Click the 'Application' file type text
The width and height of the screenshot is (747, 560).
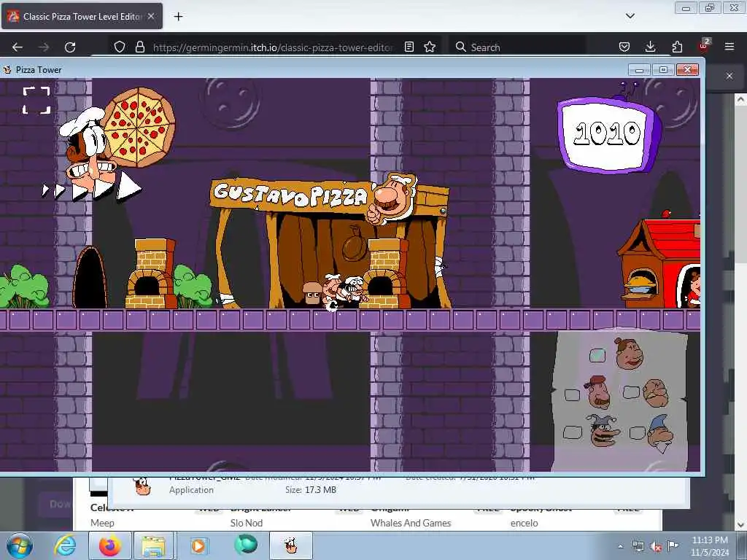[191, 489]
